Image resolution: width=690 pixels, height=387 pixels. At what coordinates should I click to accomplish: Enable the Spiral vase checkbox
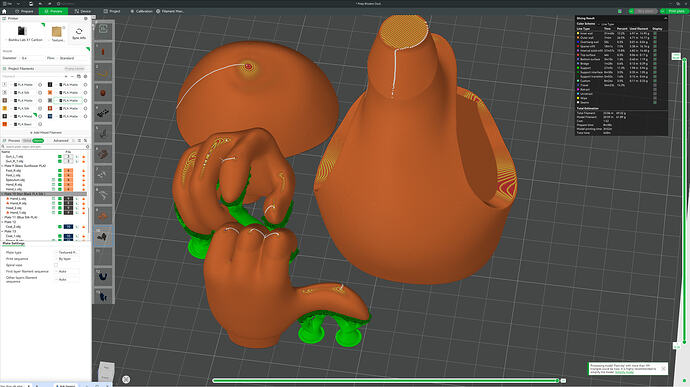pos(56,265)
